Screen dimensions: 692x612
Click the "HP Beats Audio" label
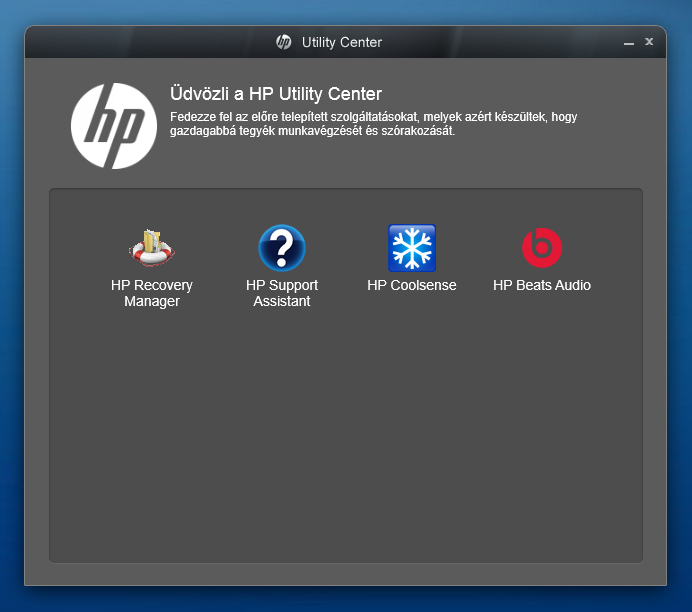tap(542, 285)
